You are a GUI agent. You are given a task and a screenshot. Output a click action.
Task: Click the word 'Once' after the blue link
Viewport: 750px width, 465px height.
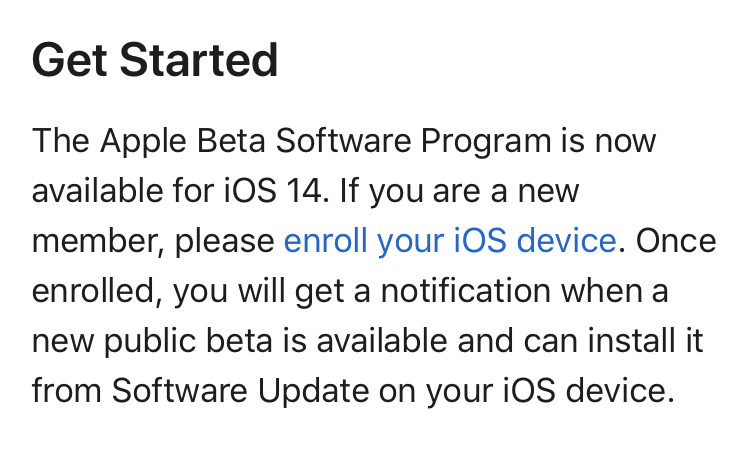(x=676, y=241)
